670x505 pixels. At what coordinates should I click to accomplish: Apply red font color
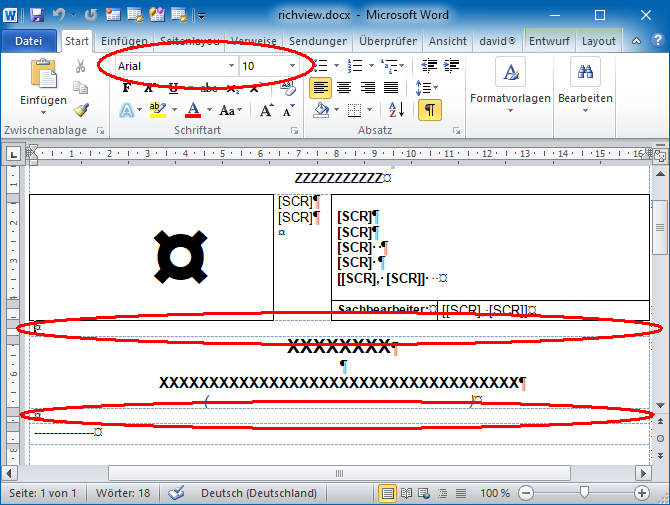click(x=193, y=110)
